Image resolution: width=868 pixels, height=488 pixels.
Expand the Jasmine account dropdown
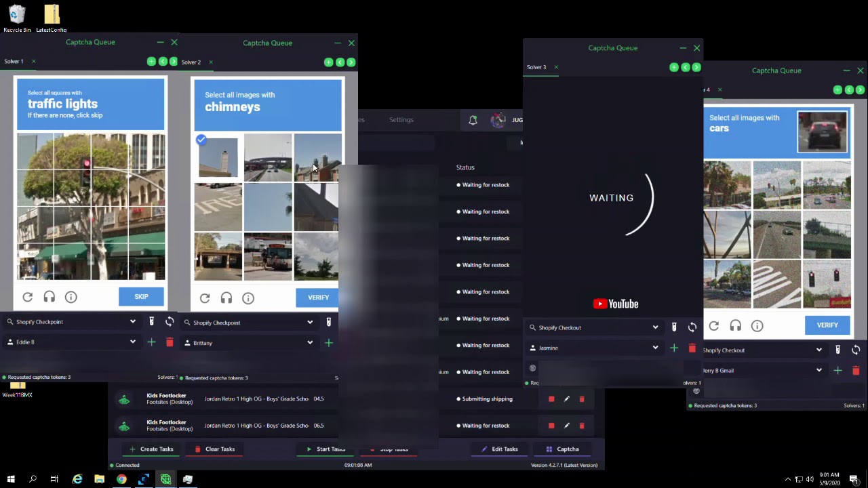(x=655, y=348)
